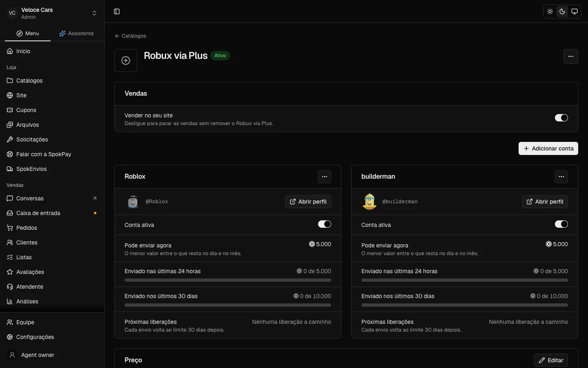
Task: Open Configurações in sidebar
Action: tap(52, 337)
